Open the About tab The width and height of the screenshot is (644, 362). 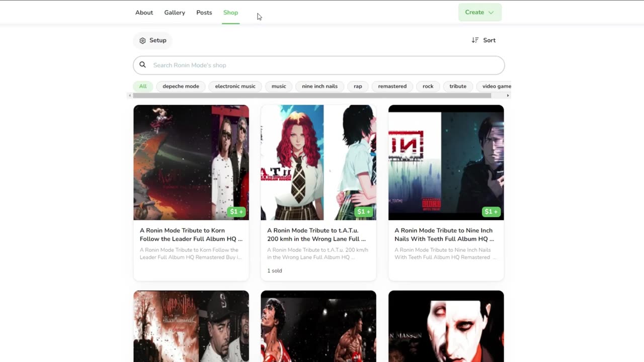144,13
